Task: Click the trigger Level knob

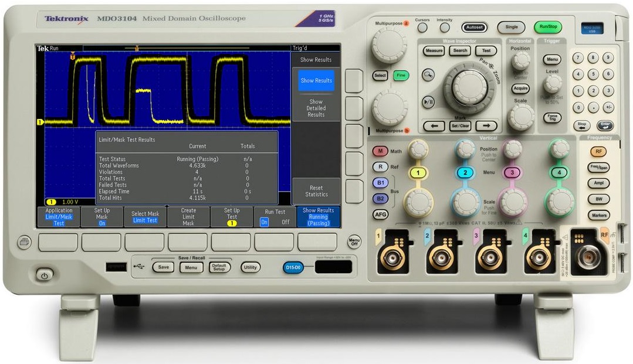Action: coord(552,83)
